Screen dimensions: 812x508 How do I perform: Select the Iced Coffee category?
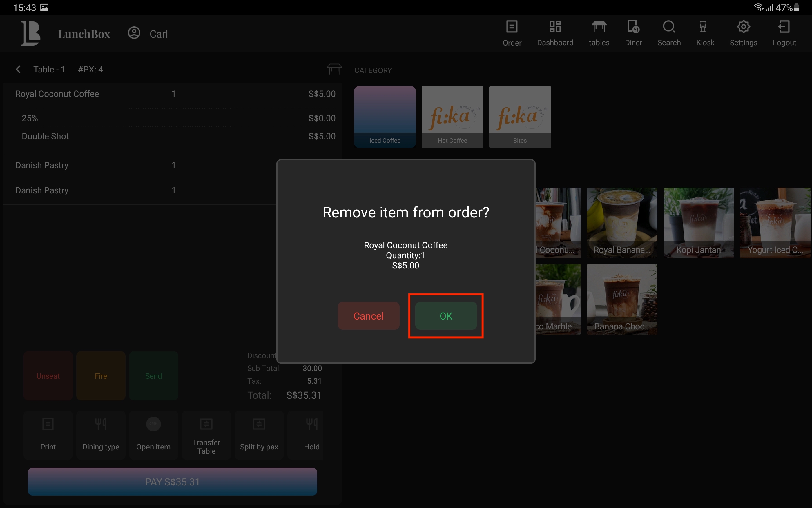pyautogui.click(x=385, y=117)
